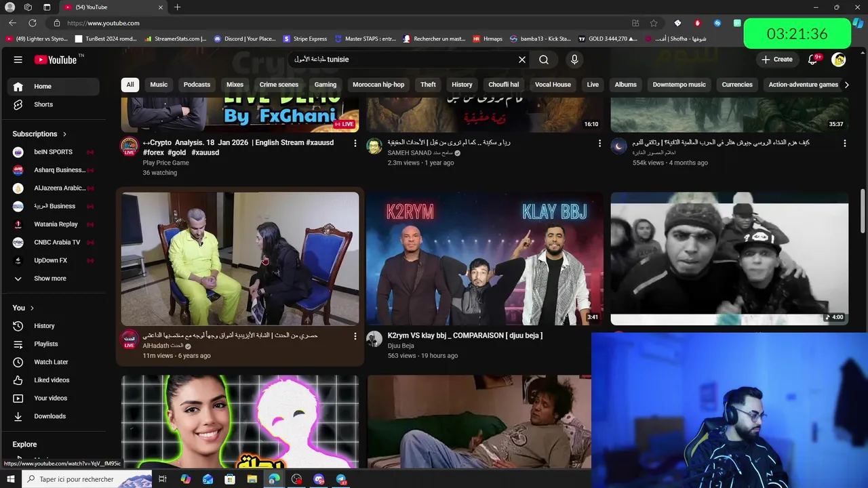Open Telegram from the taskbar

(x=341, y=479)
